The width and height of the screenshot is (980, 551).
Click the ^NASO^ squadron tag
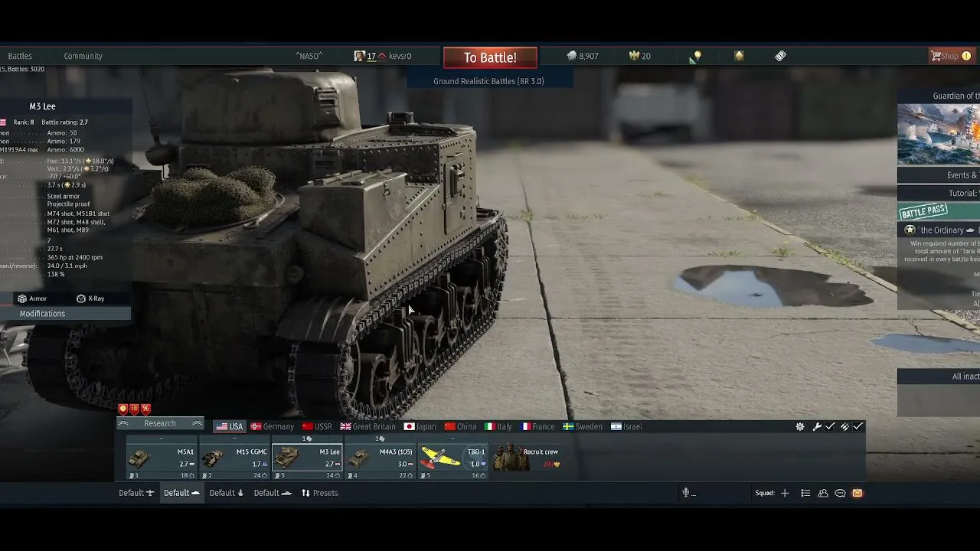[x=309, y=56]
